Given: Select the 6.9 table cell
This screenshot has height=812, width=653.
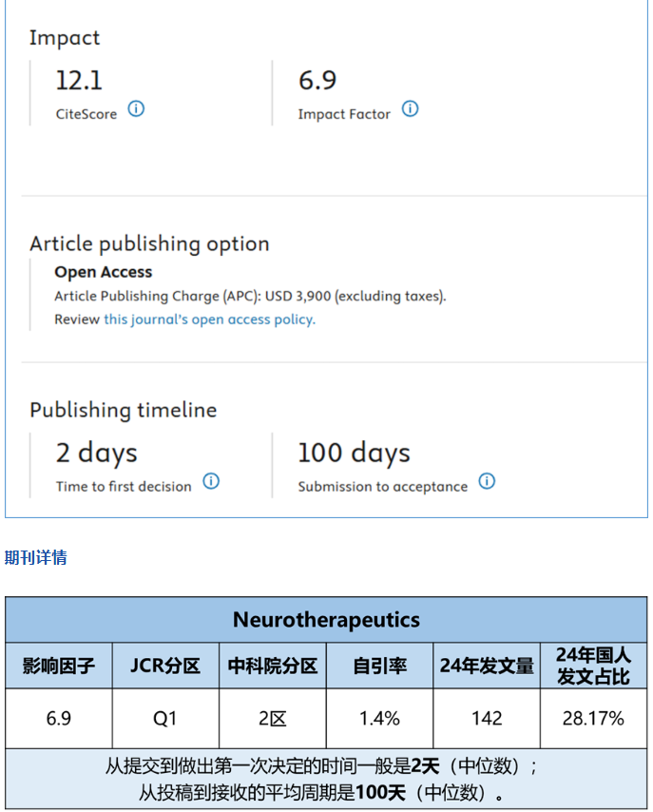Looking at the screenshot, I should tap(59, 719).
